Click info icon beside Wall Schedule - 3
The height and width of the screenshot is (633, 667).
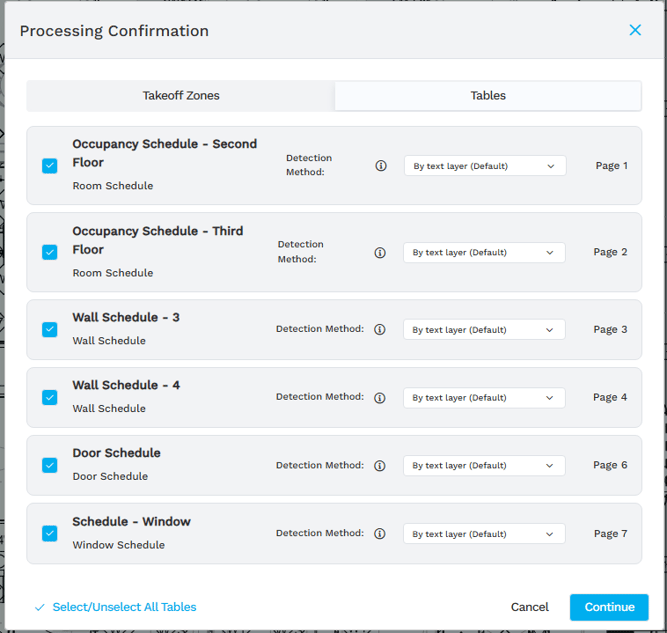point(380,329)
